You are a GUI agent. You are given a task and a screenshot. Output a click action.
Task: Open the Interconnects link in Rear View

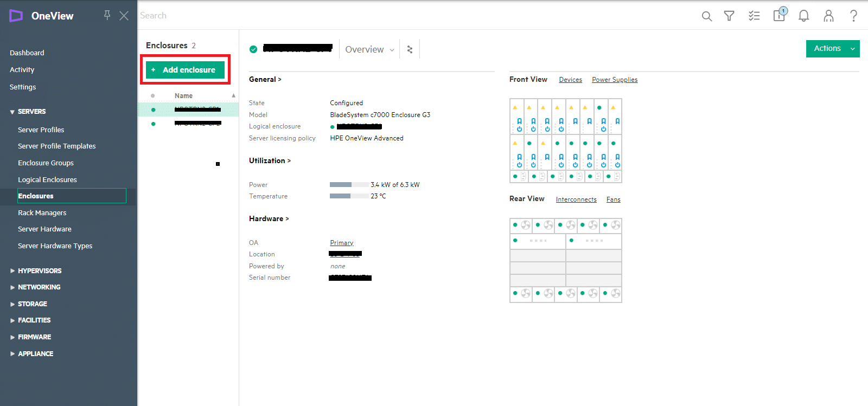coord(576,199)
